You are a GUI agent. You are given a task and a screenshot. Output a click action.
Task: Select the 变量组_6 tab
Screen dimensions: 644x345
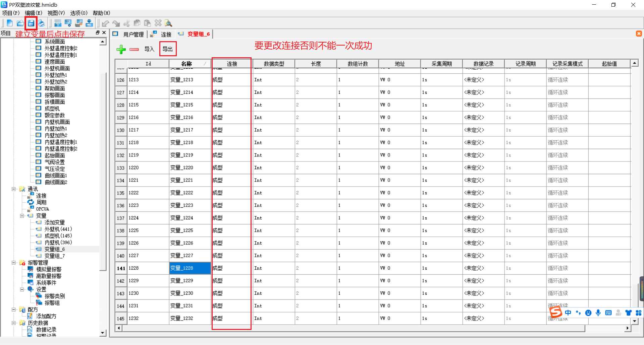pos(194,34)
